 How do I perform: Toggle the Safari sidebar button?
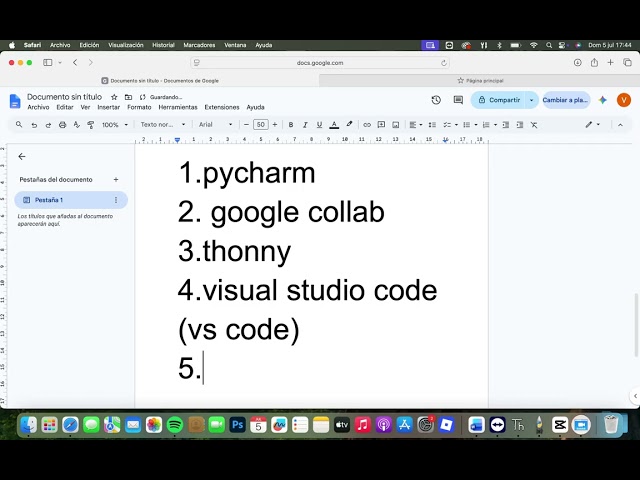pos(48,62)
